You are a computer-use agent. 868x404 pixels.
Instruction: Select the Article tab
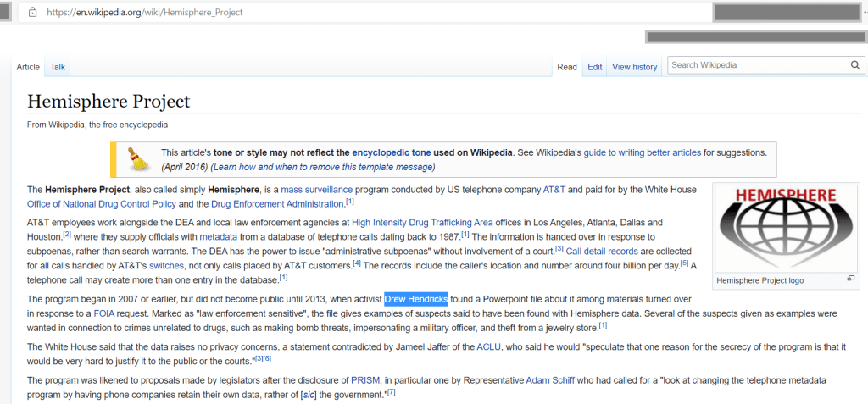click(28, 67)
